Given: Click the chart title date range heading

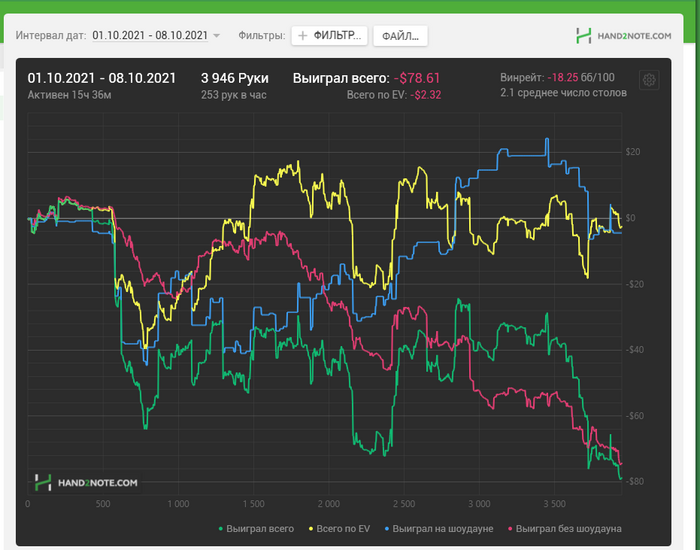Looking at the screenshot, I should tap(102, 77).
